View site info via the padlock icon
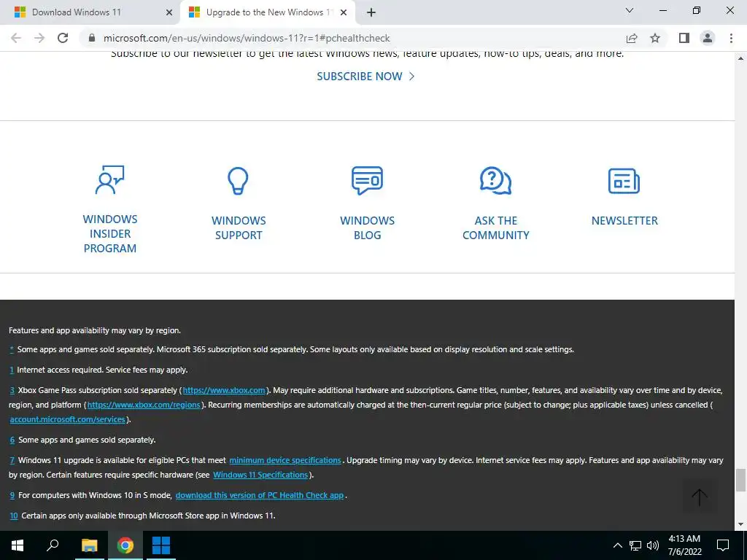 coord(93,38)
